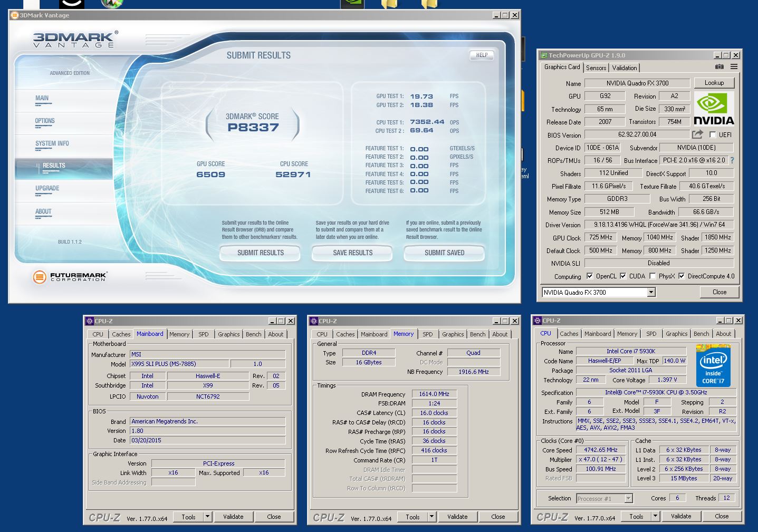Toggle the DirectCompute 4.0 checkbox
The width and height of the screenshot is (758, 532).
[x=682, y=276]
